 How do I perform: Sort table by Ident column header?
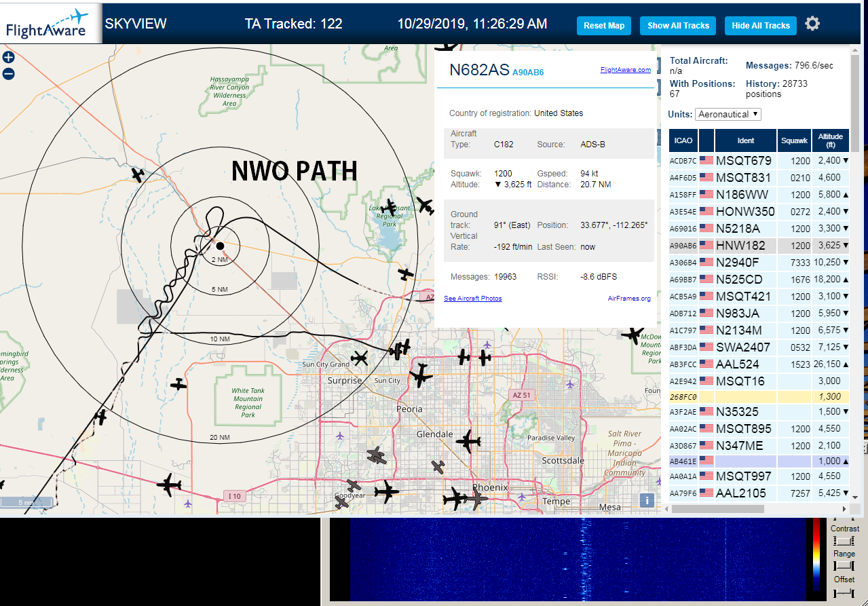[x=746, y=140]
